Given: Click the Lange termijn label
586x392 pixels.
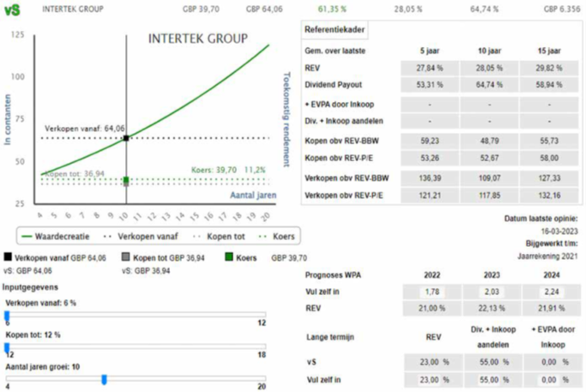Looking at the screenshot, I should pyautogui.click(x=330, y=337).
